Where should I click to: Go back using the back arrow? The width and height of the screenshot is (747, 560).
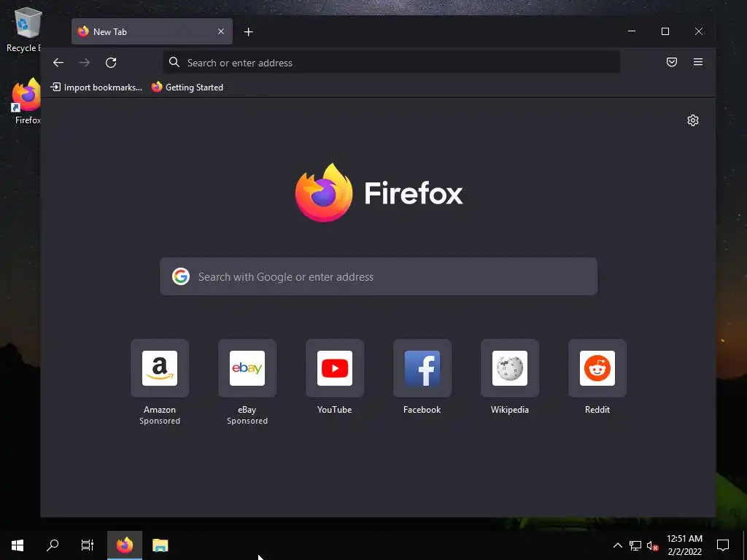[58, 63]
